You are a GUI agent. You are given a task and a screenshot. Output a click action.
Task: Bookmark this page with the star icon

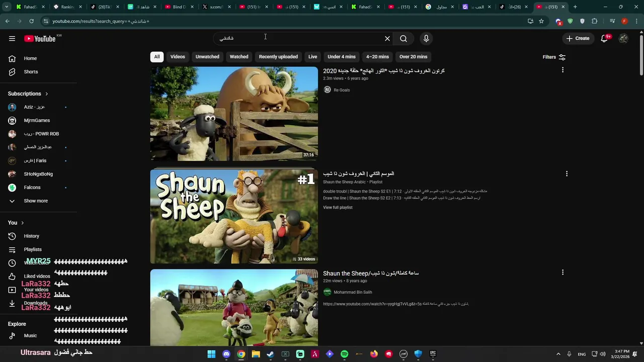(x=541, y=21)
